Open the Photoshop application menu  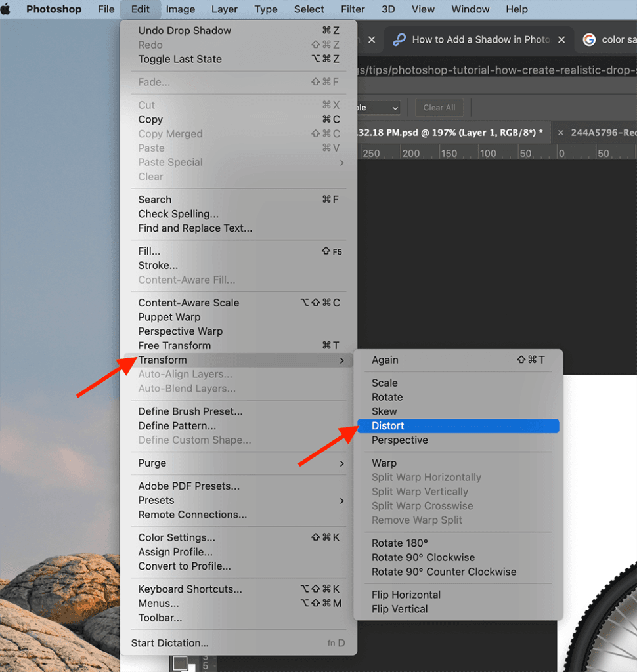coord(54,9)
